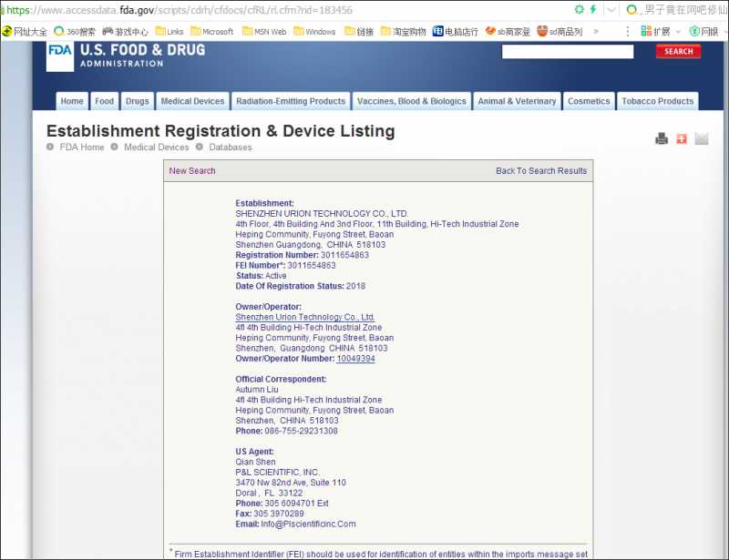729x560 pixels.
Task: Print the page via printer icon
Action: tap(662, 138)
